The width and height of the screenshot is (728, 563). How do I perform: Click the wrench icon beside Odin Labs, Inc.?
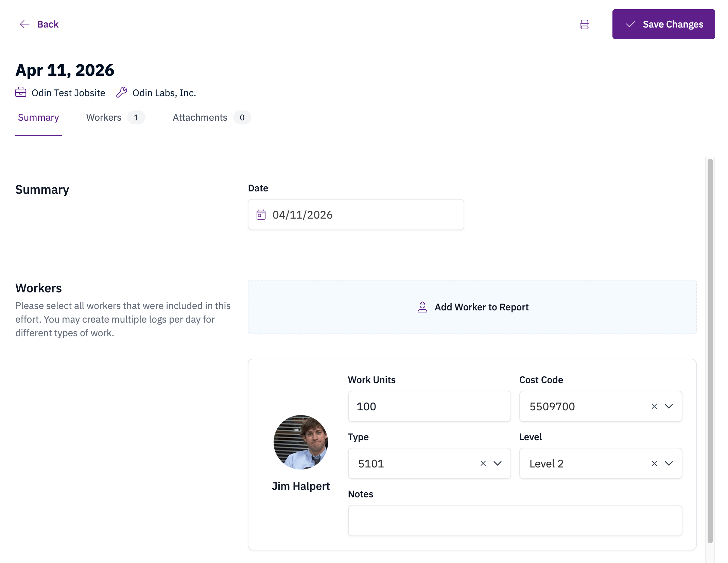122,92
